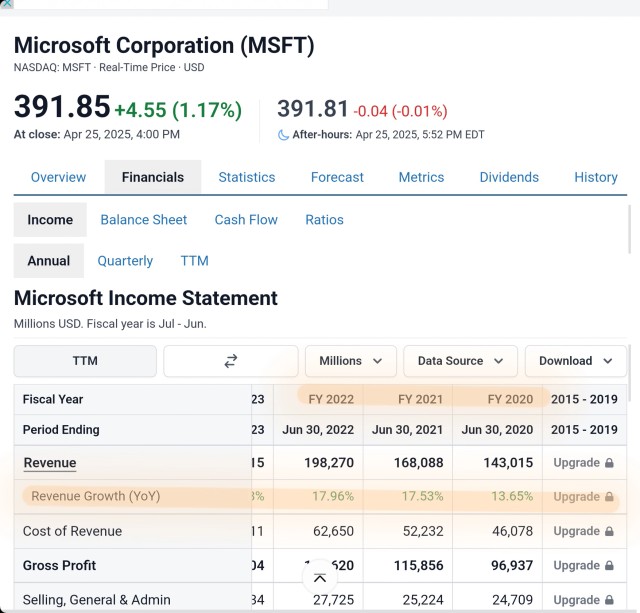This screenshot has width=640, height=613.
Task: Click revenue value 168,088
Action: 418,463
